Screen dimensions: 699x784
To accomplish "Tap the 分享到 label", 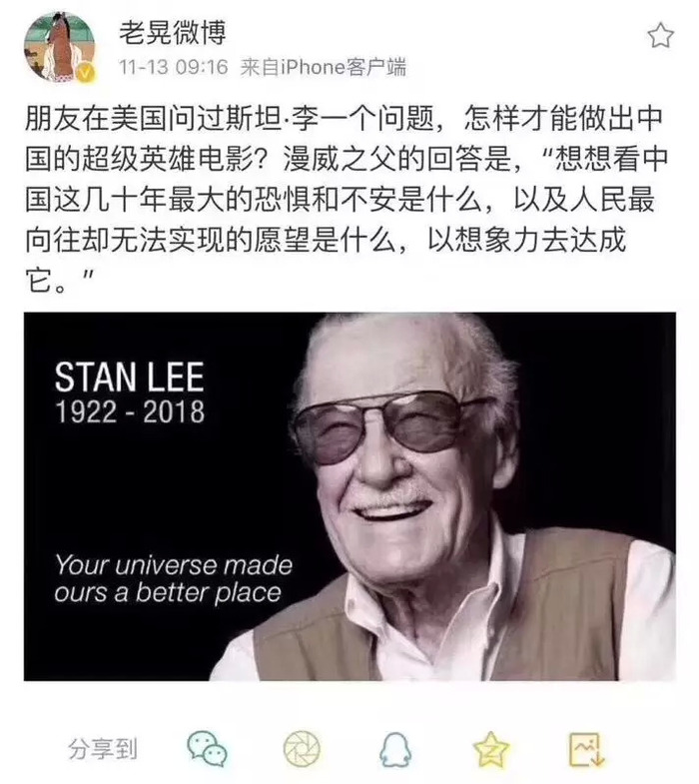I will tap(103, 749).
